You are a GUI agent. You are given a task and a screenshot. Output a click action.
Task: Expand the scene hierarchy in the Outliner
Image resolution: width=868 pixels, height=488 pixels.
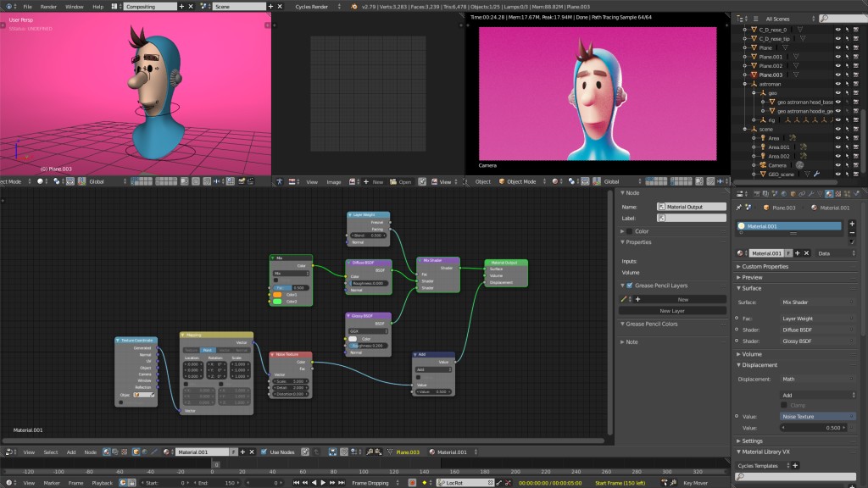(x=745, y=128)
